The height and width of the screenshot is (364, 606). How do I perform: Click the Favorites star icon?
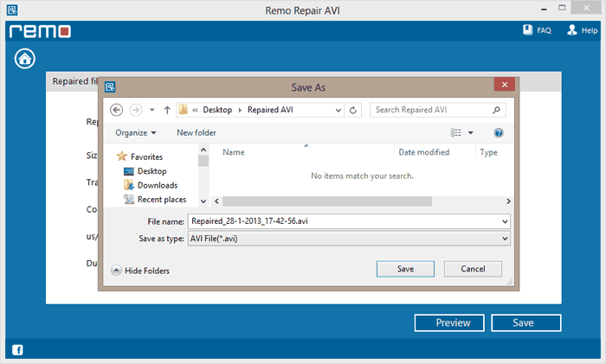point(122,156)
